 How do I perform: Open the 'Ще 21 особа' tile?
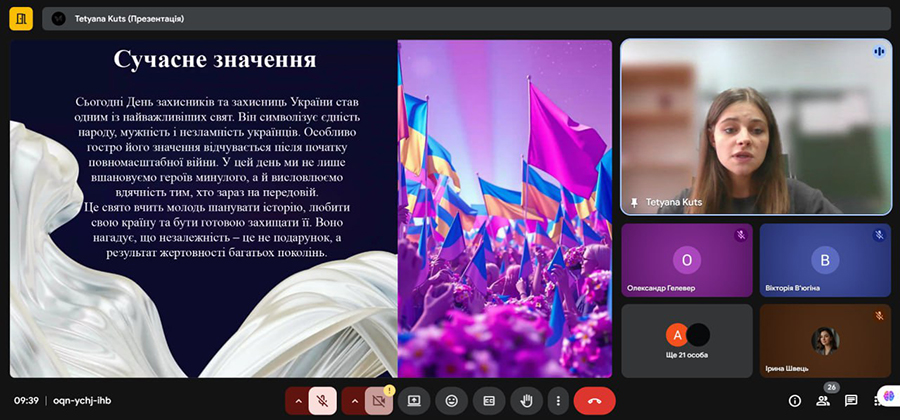(686, 341)
